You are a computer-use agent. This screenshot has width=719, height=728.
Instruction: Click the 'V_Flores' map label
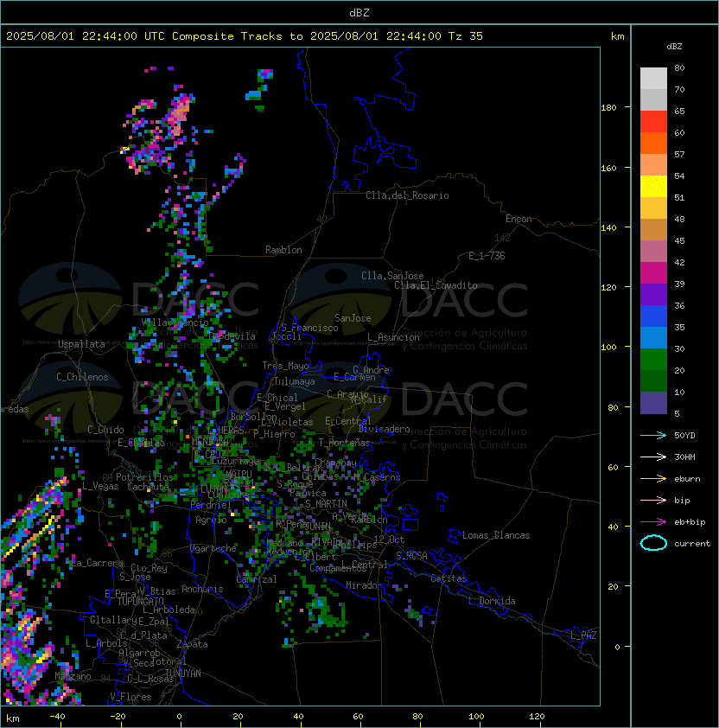pyautogui.click(x=130, y=698)
